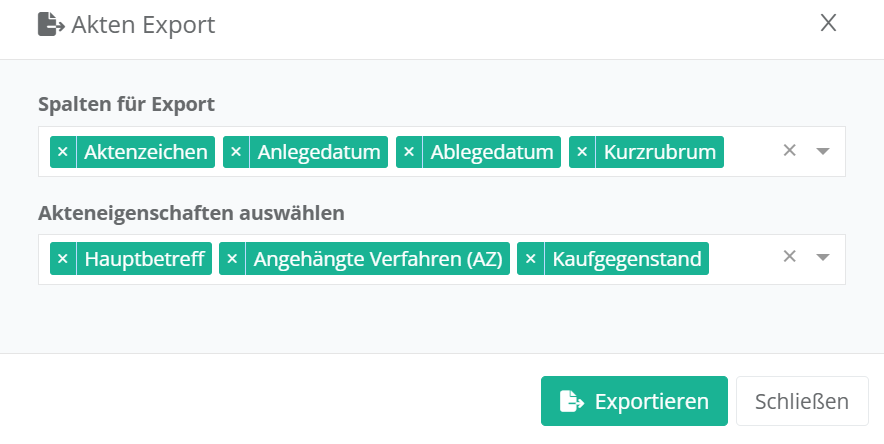Remove the Hauptbetreff property tag
Screen dimensions: 884x444
pos(62,259)
